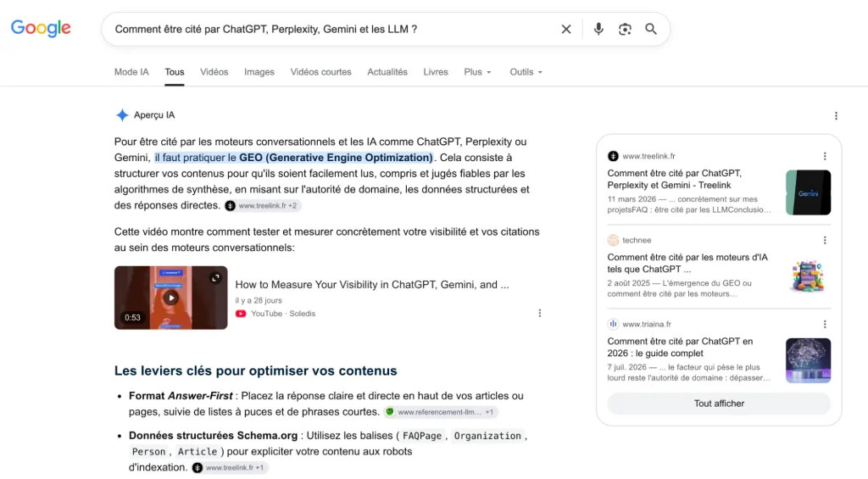Switch to Mode IA tab
The height and width of the screenshot is (479, 868).
(x=131, y=72)
